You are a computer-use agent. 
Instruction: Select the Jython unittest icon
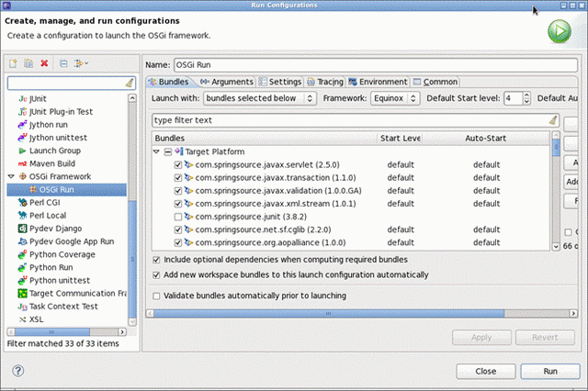pyautogui.click(x=22, y=138)
